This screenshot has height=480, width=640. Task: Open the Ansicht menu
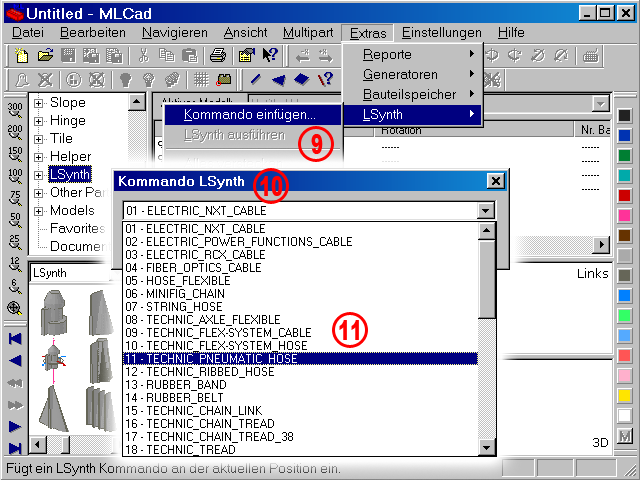pyautogui.click(x=245, y=33)
